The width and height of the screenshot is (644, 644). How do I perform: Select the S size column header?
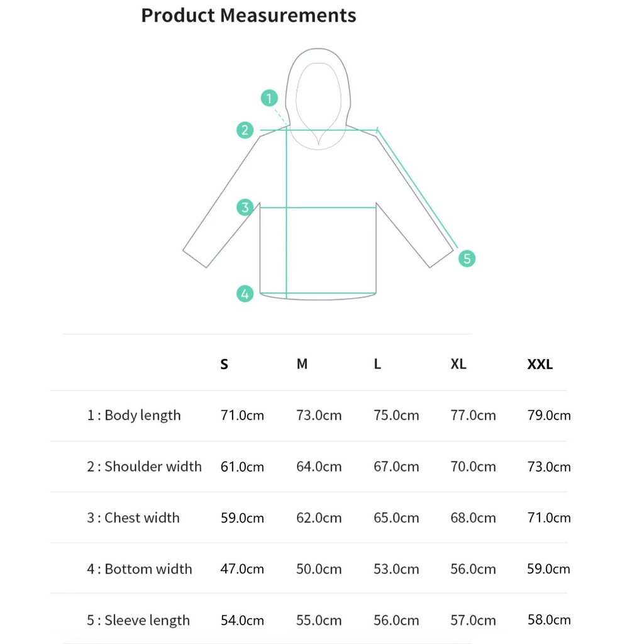tap(225, 364)
